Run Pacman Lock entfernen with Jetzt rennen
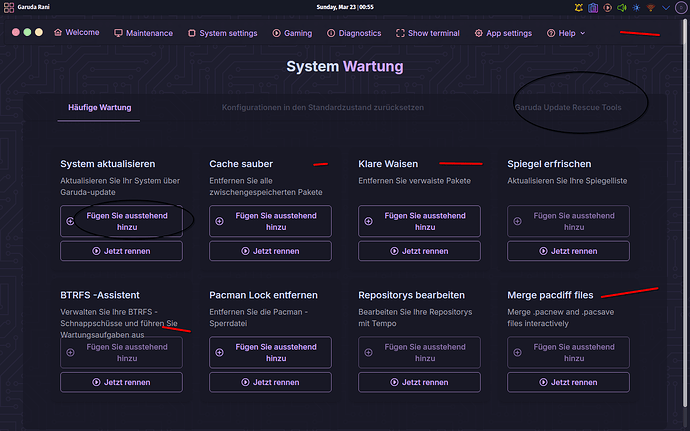This screenshot has height=431, width=690. 270,382
